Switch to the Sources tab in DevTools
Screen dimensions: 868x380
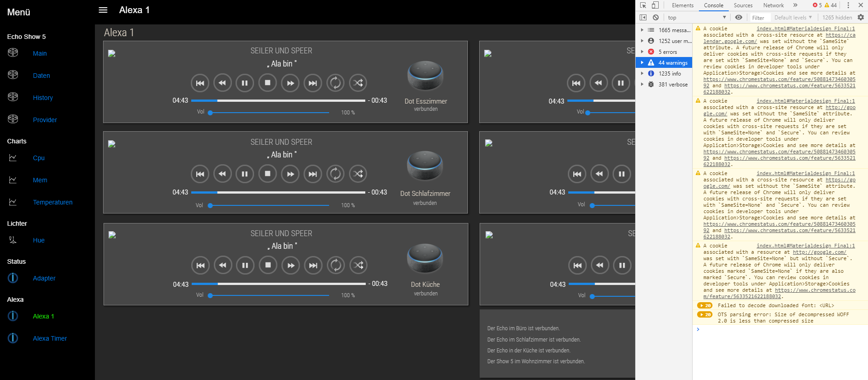pyautogui.click(x=743, y=5)
